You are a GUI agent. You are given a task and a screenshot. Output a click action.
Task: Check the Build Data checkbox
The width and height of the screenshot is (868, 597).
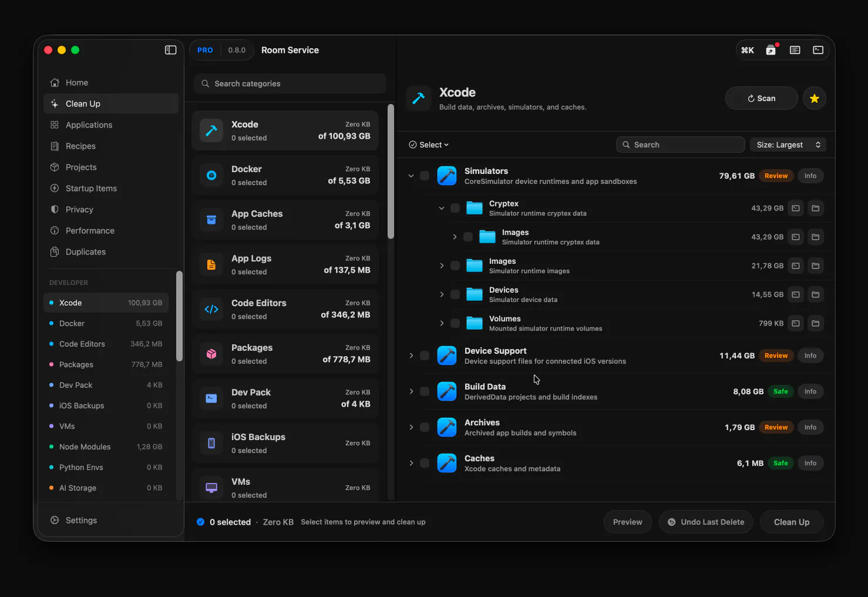425,391
